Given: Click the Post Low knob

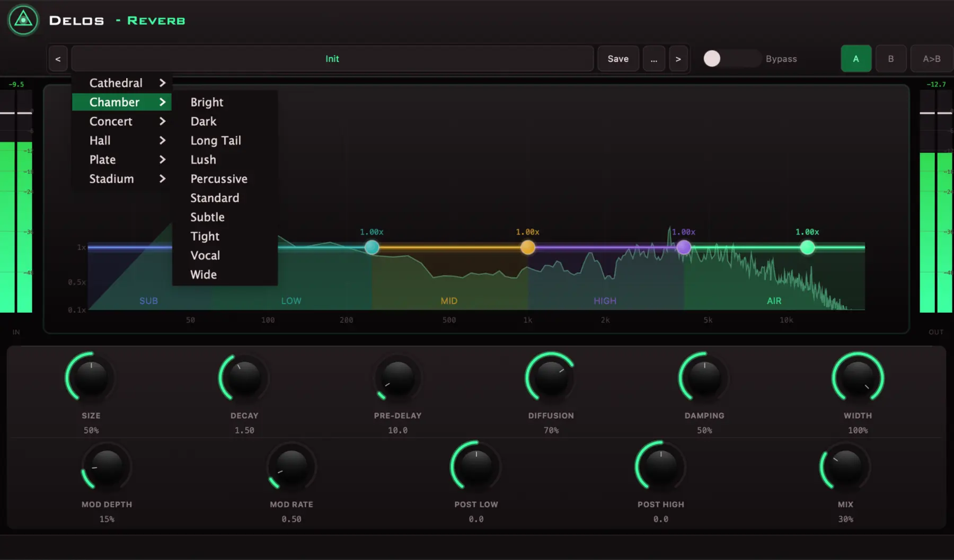Looking at the screenshot, I should point(476,467).
